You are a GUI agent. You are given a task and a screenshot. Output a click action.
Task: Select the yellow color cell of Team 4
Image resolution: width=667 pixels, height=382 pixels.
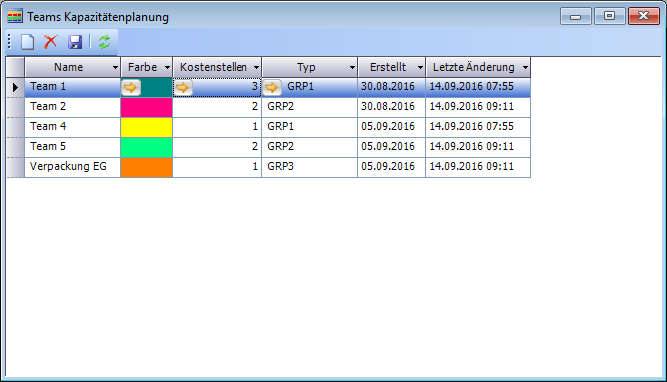[146, 127]
